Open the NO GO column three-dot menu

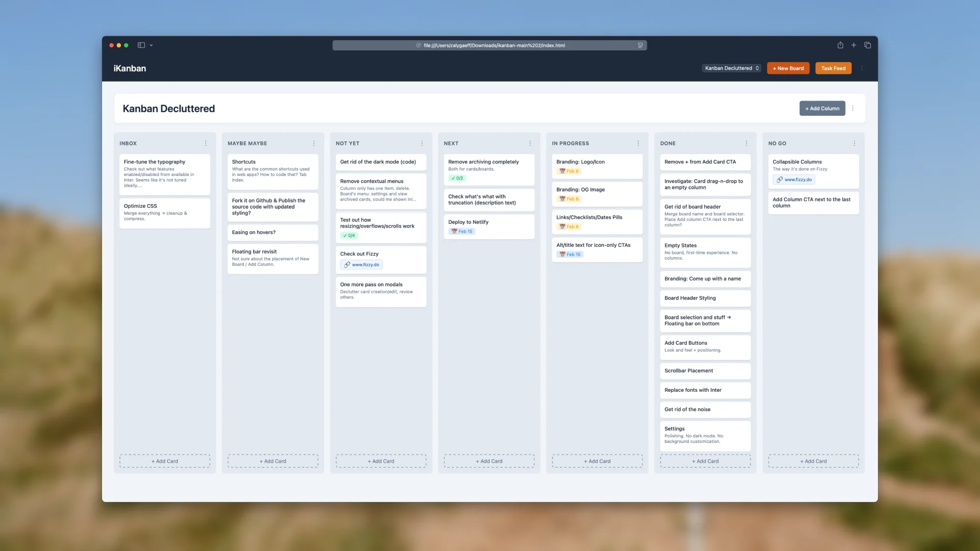coord(854,143)
